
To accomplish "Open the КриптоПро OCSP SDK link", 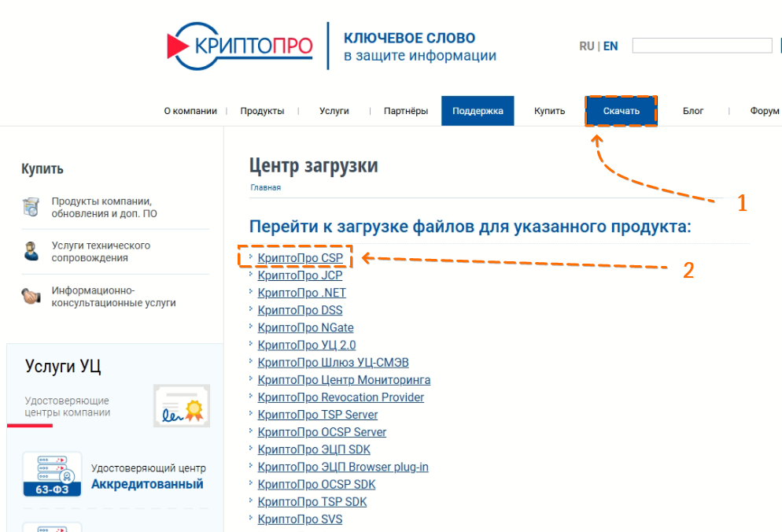I will point(316,485).
